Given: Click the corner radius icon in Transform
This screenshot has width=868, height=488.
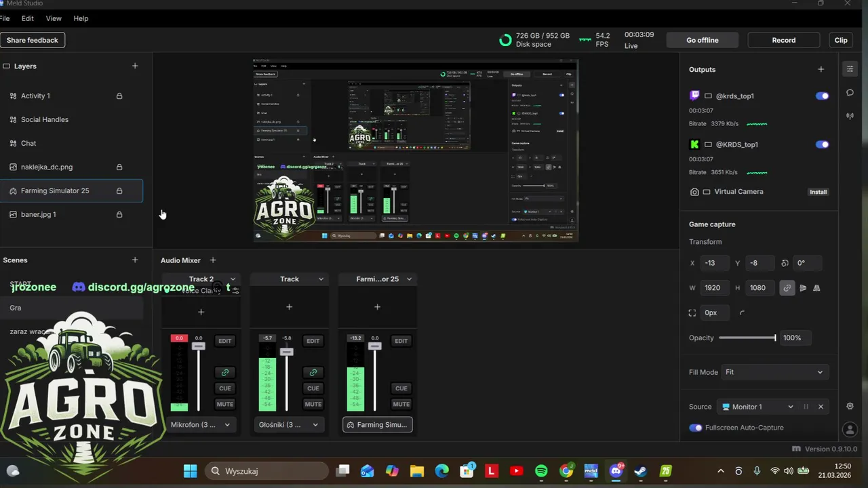Looking at the screenshot, I should (742, 313).
